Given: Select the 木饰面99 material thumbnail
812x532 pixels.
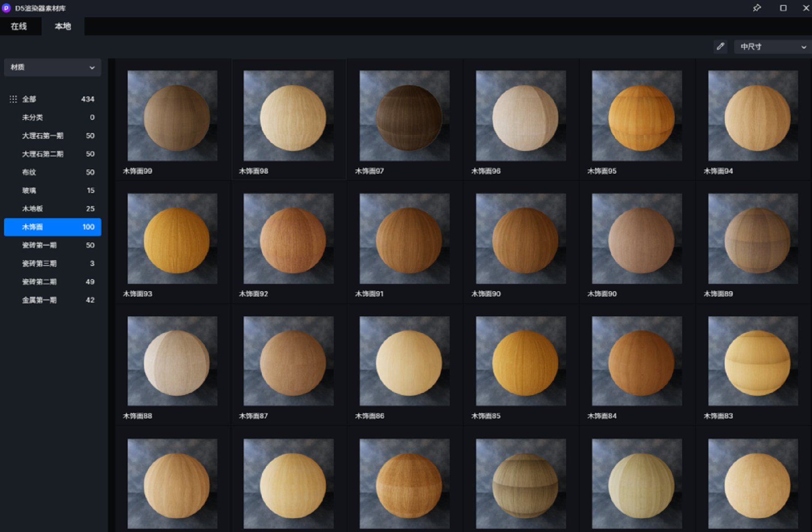Looking at the screenshot, I should pyautogui.click(x=172, y=116).
